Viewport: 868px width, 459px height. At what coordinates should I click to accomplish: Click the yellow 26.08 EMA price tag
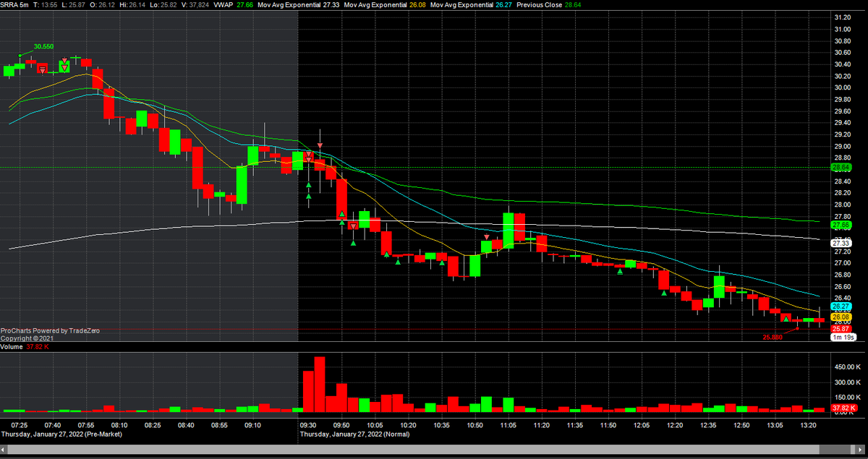841,317
